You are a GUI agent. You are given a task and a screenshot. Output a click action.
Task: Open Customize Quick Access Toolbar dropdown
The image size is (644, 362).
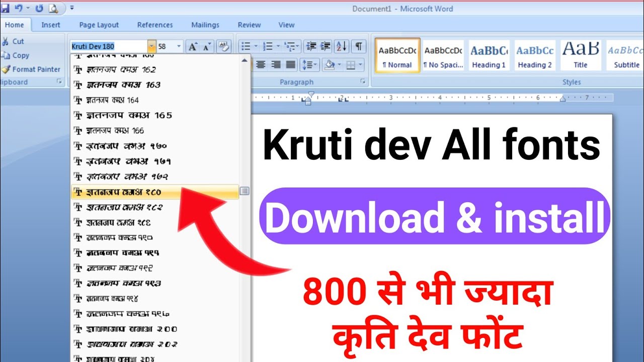[x=72, y=8]
